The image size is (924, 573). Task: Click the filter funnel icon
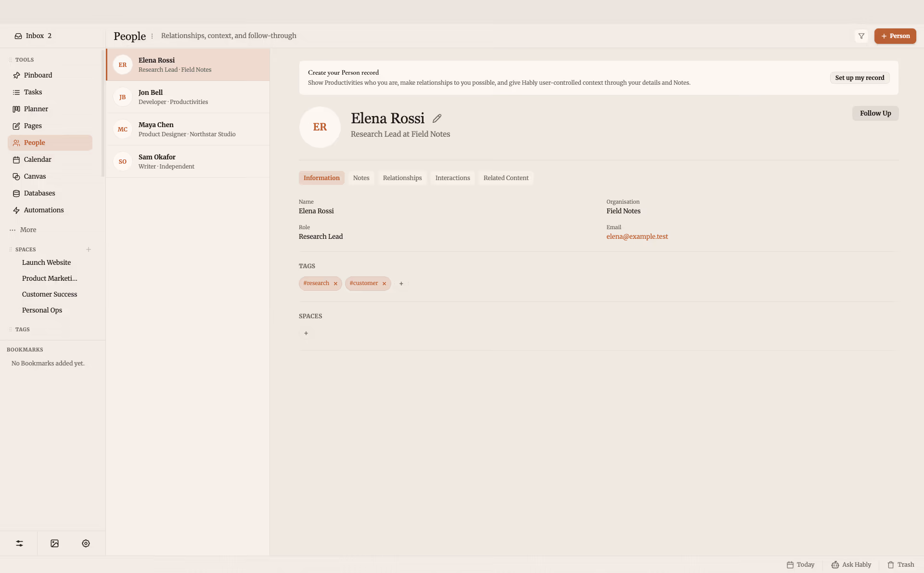click(x=861, y=36)
